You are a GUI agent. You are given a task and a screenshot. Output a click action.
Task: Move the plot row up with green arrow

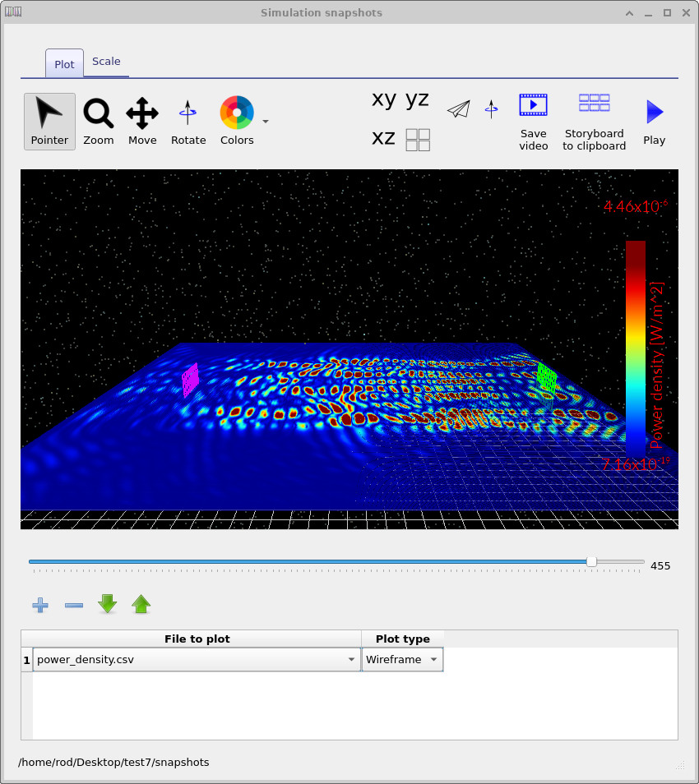point(141,605)
